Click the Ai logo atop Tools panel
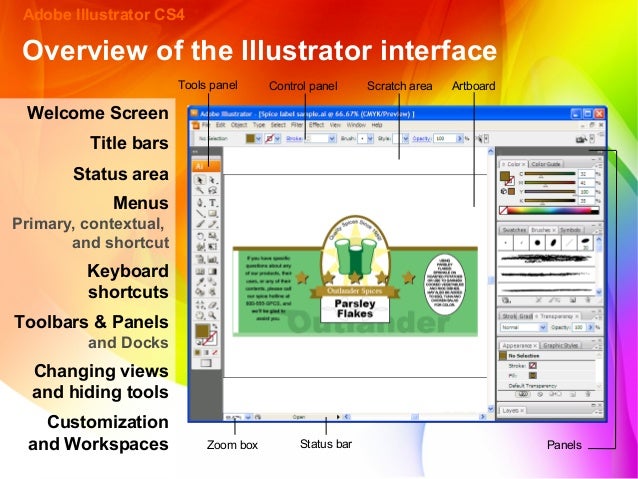 pyautogui.click(x=206, y=166)
